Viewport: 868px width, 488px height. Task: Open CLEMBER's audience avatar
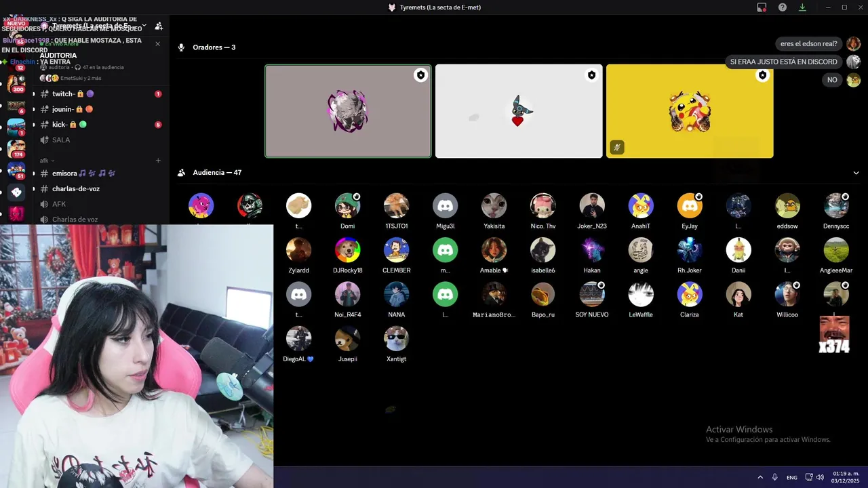396,250
